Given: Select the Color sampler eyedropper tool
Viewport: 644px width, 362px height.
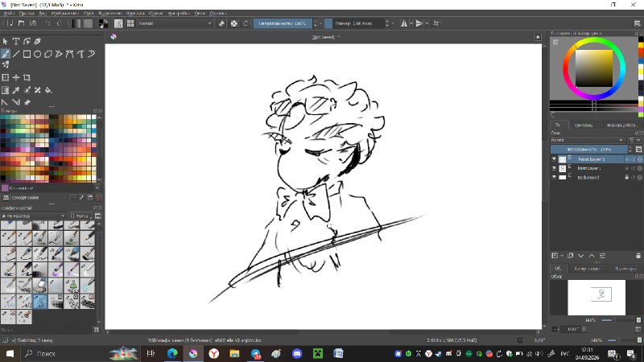Looking at the screenshot, I should [16, 90].
